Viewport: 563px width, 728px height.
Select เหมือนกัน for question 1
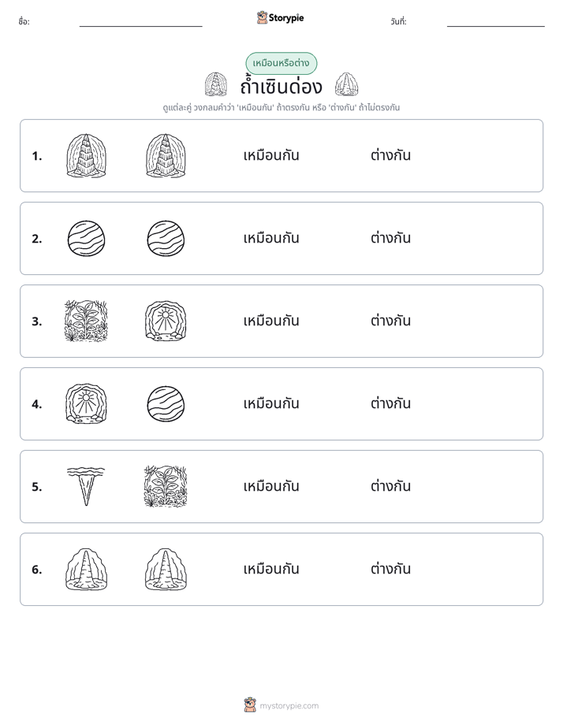pos(271,155)
